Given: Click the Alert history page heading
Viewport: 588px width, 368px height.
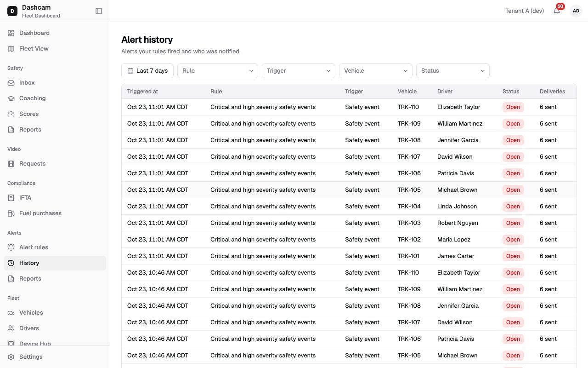Looking at the screenshot, I should click(147, 40).
